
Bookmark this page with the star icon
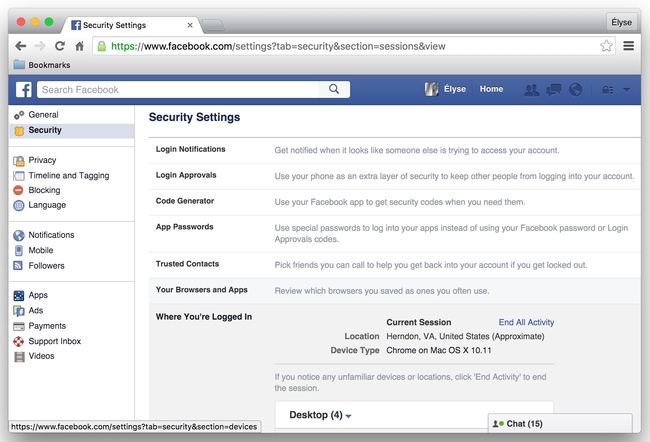[x=606, y=46]
